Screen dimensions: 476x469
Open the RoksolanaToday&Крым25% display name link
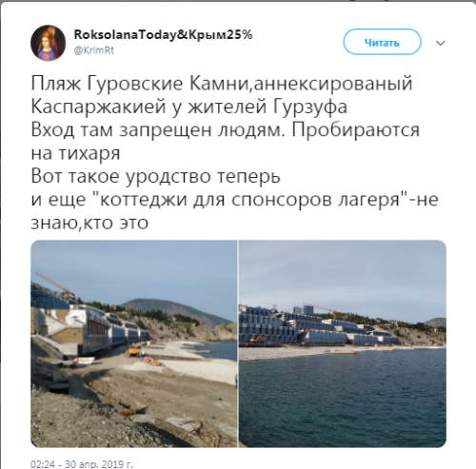coord(163,34)
